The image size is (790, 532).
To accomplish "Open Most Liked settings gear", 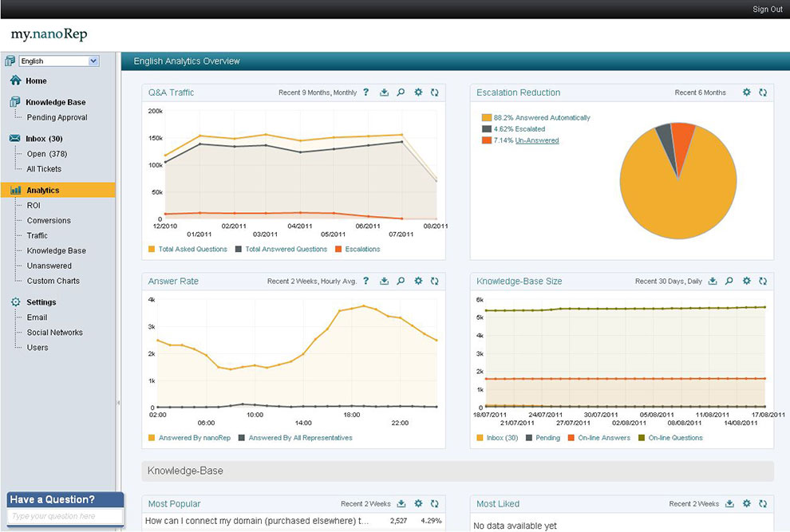I will 747,503.
